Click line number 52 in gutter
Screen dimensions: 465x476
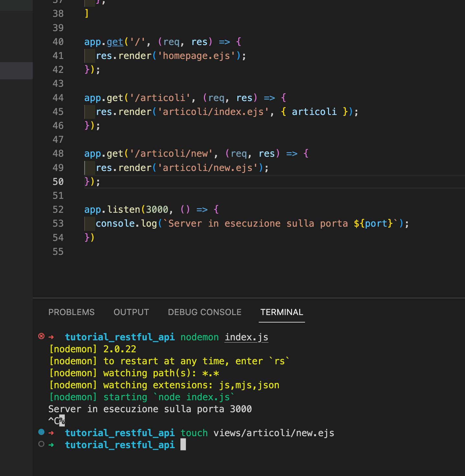58,210
